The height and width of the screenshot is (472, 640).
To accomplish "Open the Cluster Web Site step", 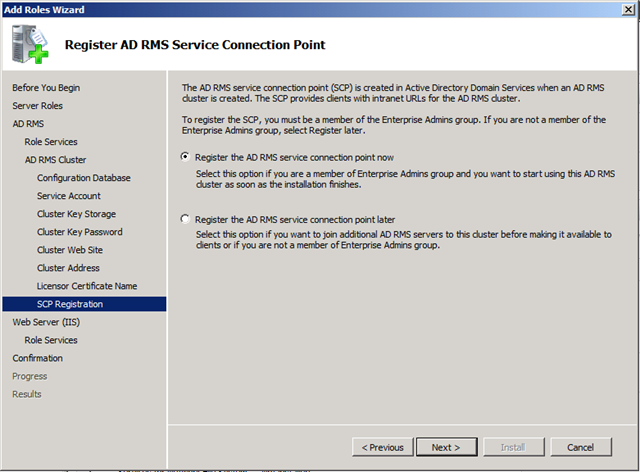I will point(70,250).
